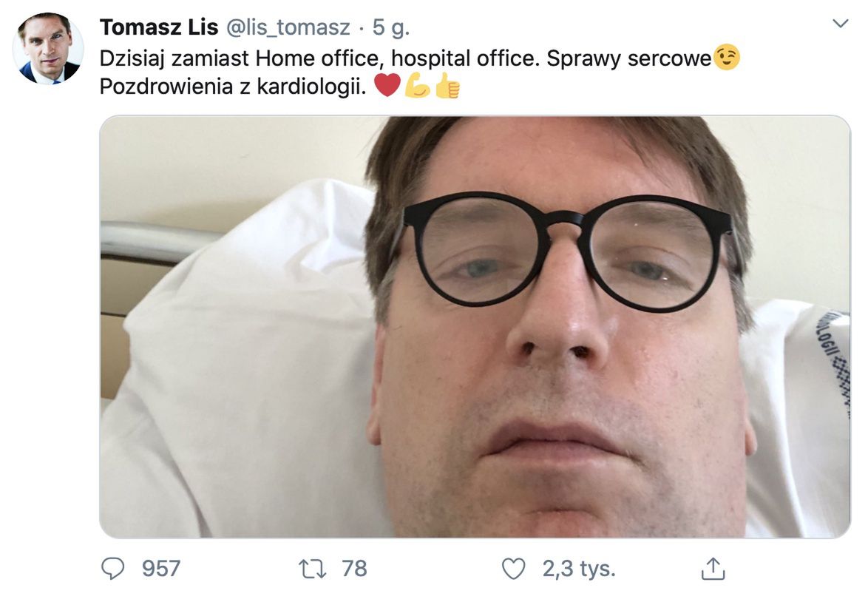Open the Tomasz Lis display name link
This screenshot has width=868, height=605.
[x=159, y=28]
